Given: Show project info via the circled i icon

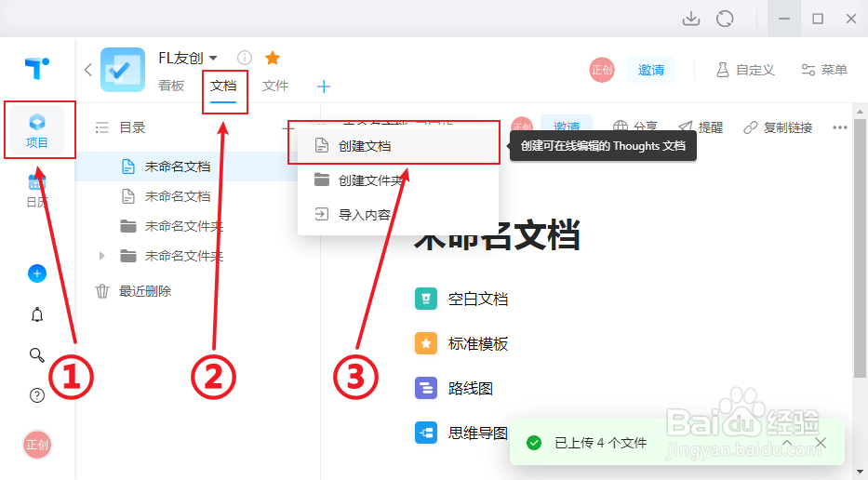Looking at the screenshot, I should (x=244, y=58).
